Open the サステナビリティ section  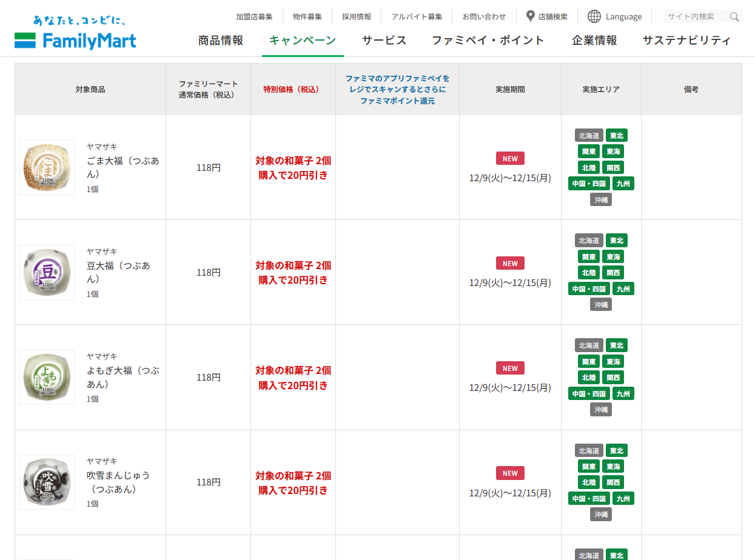(x=686, y=39)
